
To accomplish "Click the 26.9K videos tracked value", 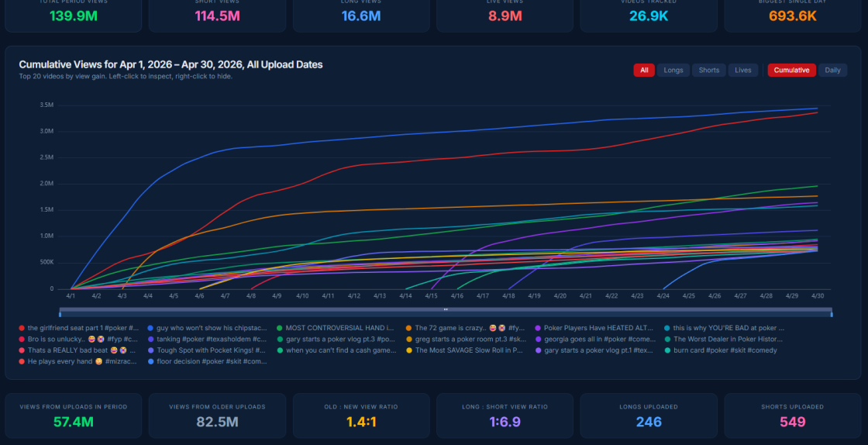I will coord(649,16).
